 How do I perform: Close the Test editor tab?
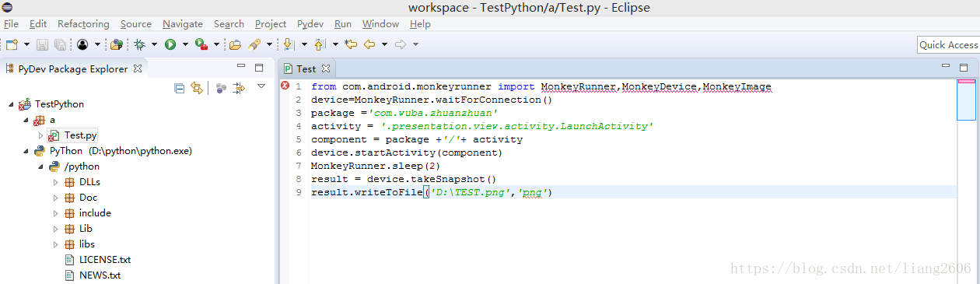pyautogui.click(x=327, y=68)
